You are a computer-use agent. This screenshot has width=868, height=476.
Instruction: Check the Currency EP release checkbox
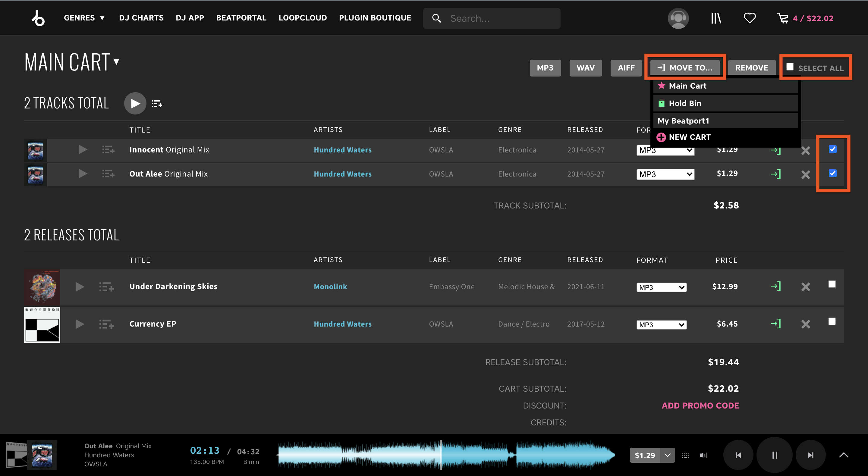[832, 322]
